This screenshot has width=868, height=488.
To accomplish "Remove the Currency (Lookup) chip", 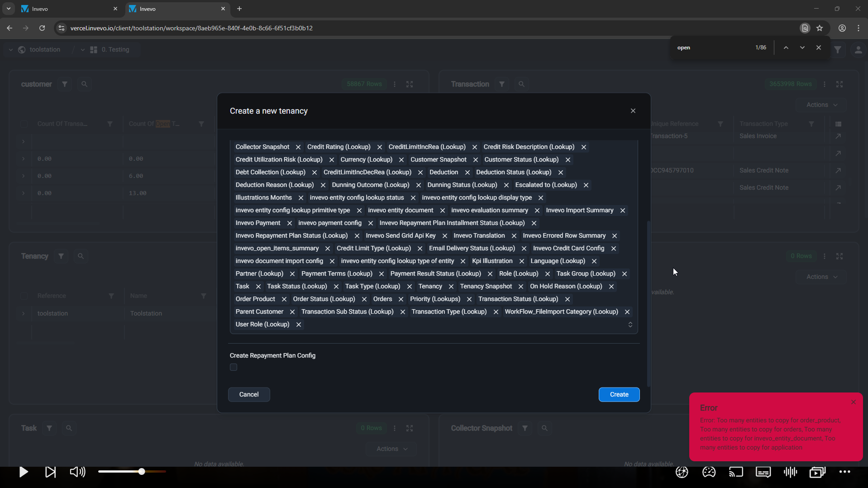I will (x=401, y=160).
